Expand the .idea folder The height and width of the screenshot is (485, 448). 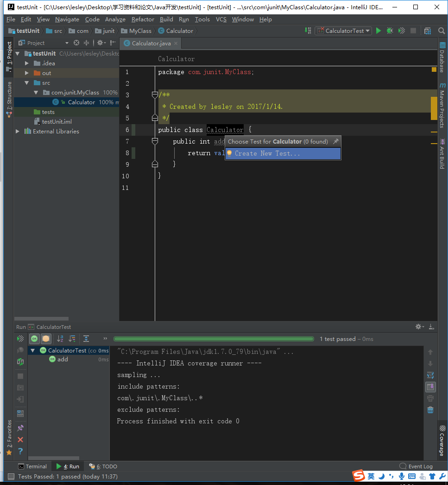[x=26, y=63]
